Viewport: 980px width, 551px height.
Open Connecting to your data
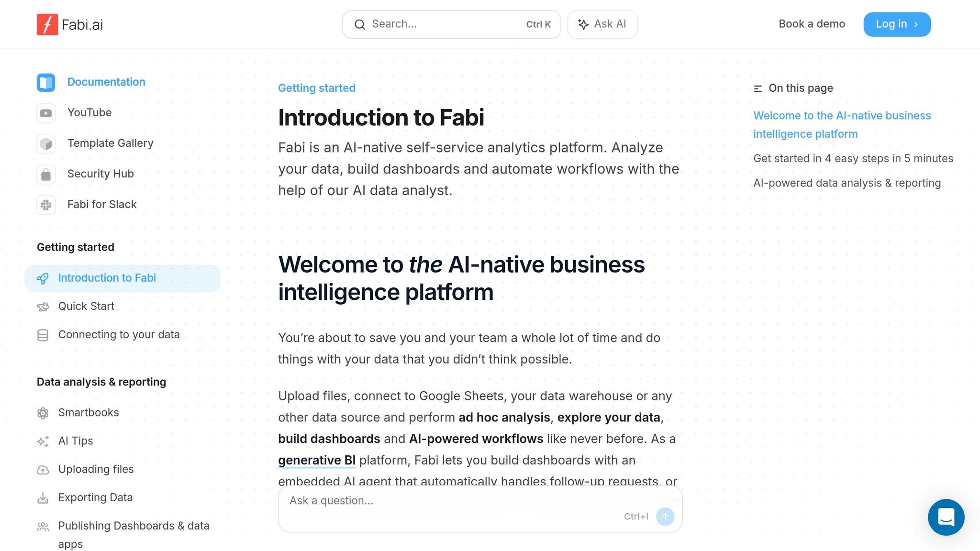point(119,334)
